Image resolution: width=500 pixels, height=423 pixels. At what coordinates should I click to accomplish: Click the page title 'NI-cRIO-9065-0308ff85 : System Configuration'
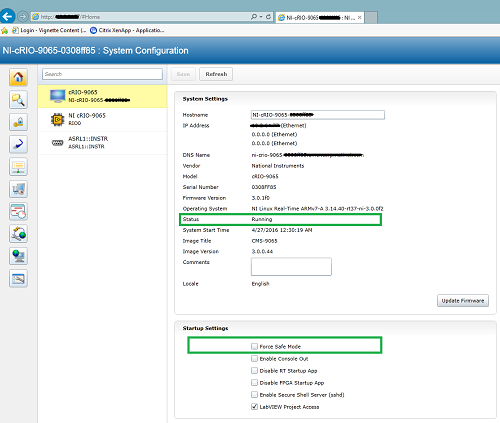coord(95,51)
